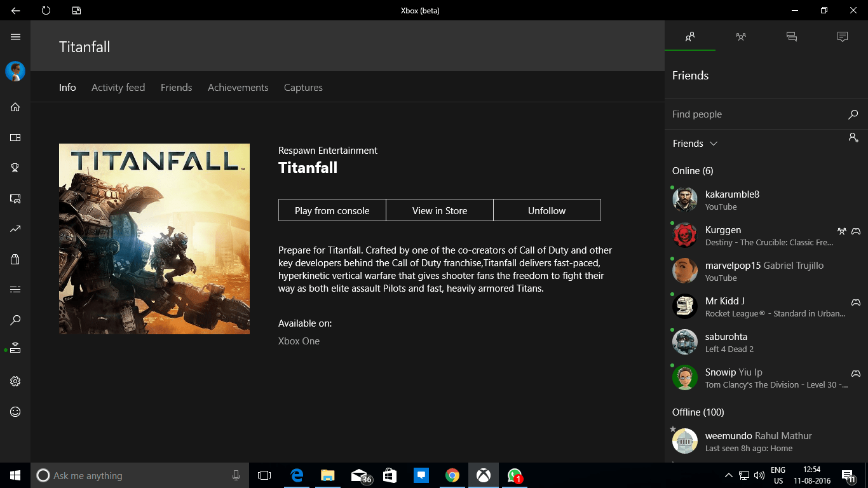Open My Games in the sidebar
Image resolution: width=868 pixels, height=488 pixels.
click(x=15, y=137)
